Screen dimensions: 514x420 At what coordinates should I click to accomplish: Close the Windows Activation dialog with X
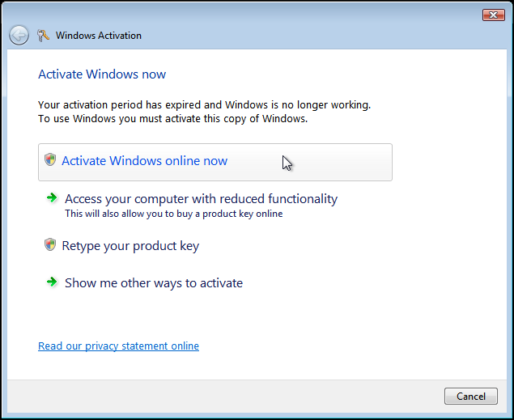(493, 15)
